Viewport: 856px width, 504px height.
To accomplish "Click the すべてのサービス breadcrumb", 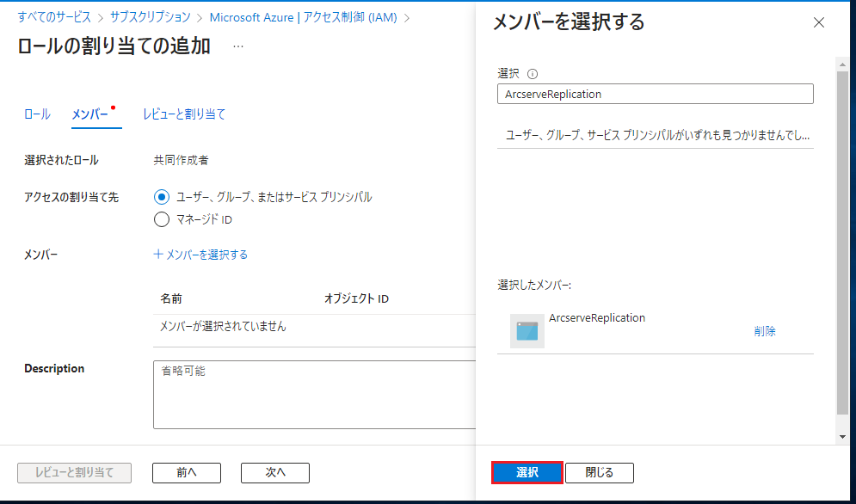I will pos(54,17).
